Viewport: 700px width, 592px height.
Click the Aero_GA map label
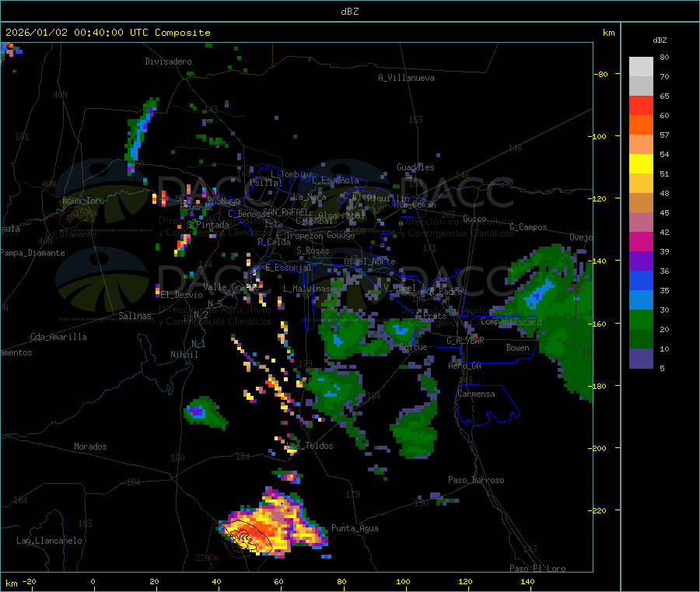pyautogui.click(x=465, y=366)
